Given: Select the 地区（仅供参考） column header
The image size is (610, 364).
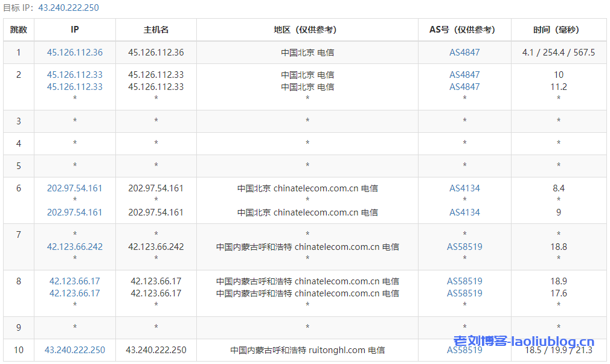Looking at the screenshot, I should point(307,30).
